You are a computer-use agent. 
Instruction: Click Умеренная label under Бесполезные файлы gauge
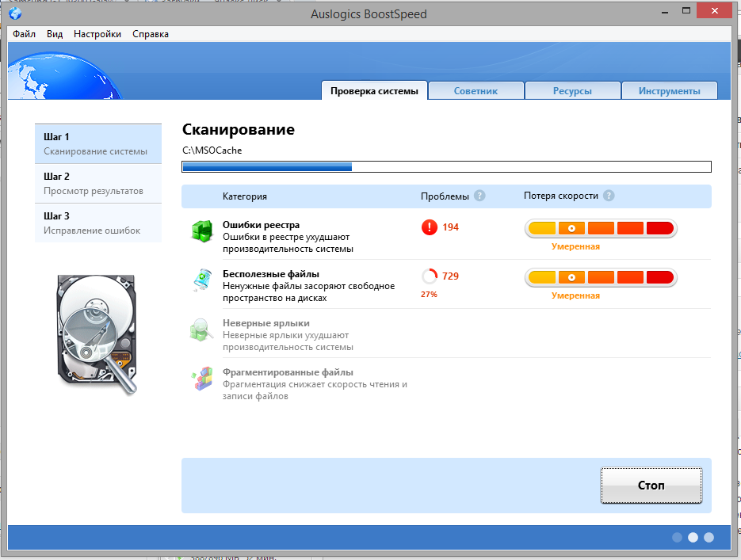point(575,295)
